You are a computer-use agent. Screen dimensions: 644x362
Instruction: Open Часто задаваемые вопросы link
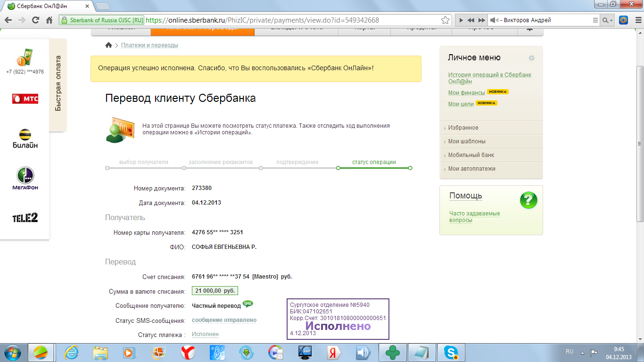pyautogui.click(x=474, y=217)
